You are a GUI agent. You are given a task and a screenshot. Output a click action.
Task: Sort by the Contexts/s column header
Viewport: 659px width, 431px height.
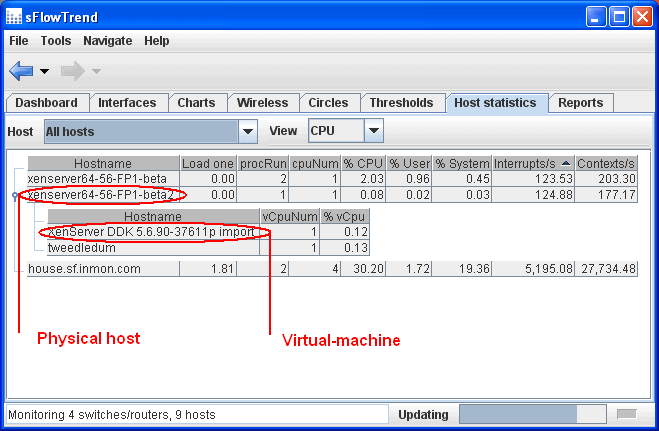pyautogui.click(x=606, y=163)
